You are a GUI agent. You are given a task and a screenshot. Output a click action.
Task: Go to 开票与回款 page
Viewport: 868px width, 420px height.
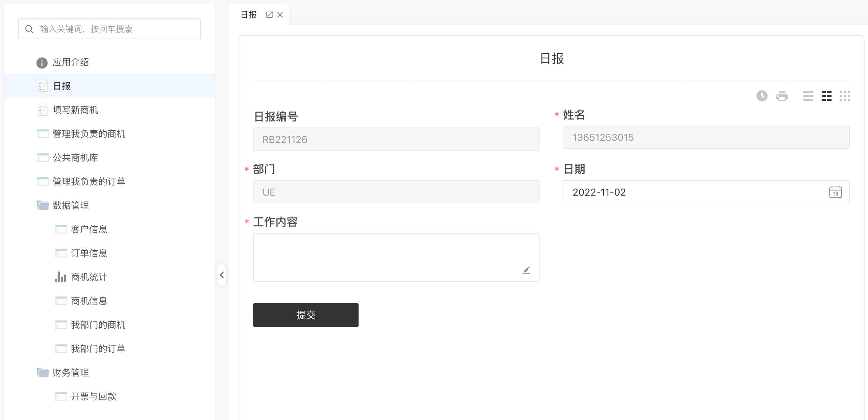pyautogui.click(x=93, y=396)
